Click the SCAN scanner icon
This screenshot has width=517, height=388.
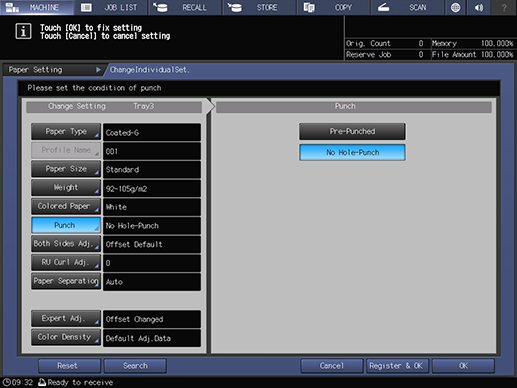pyautogui.click(x=383, y=7)
